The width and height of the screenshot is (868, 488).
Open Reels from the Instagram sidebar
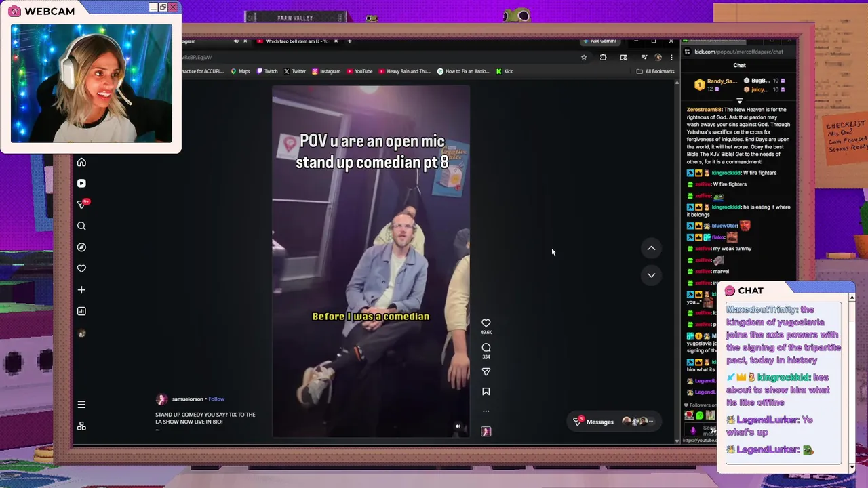click(x=81, y=183)
